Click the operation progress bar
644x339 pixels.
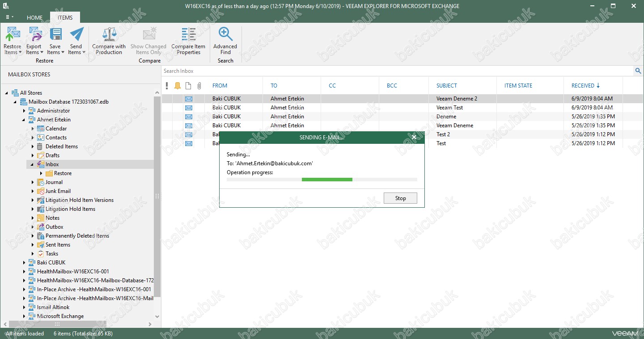tap(322, 180)
